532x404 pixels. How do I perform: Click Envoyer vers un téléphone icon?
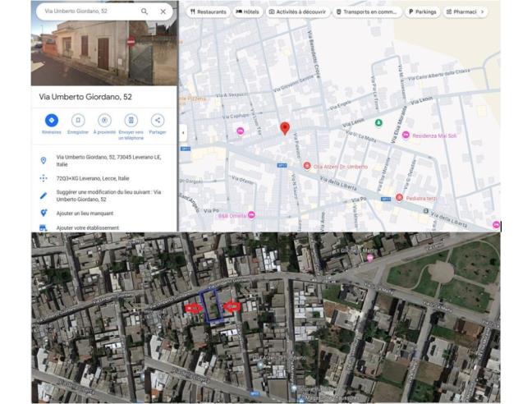coord(131,121)
